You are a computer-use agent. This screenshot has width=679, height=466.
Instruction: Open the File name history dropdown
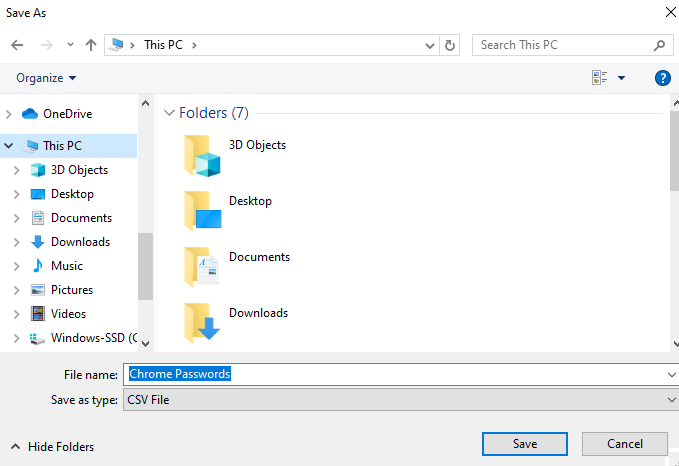(671, 375)
